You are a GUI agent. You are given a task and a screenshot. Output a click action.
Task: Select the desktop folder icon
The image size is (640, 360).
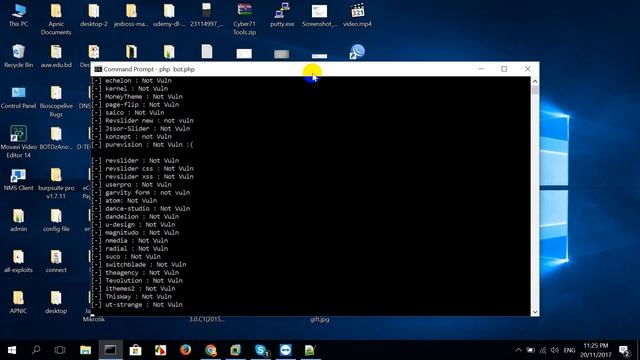coord(56,302)
